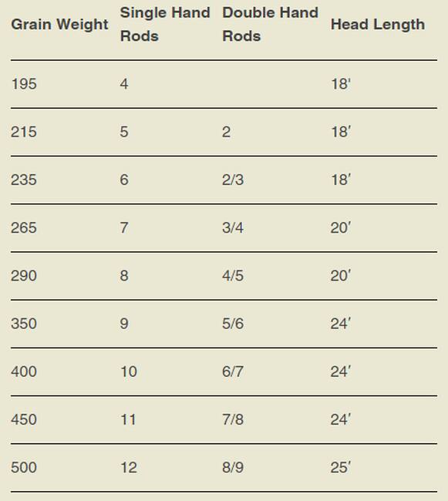Select the 400 grain weight cell

point(24,372)
